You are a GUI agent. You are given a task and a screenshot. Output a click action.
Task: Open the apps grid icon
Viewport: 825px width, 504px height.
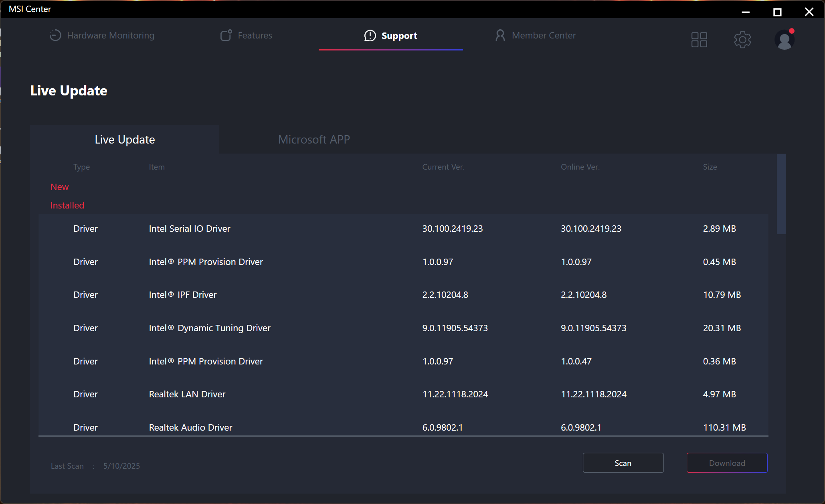(x=699, y=40)
